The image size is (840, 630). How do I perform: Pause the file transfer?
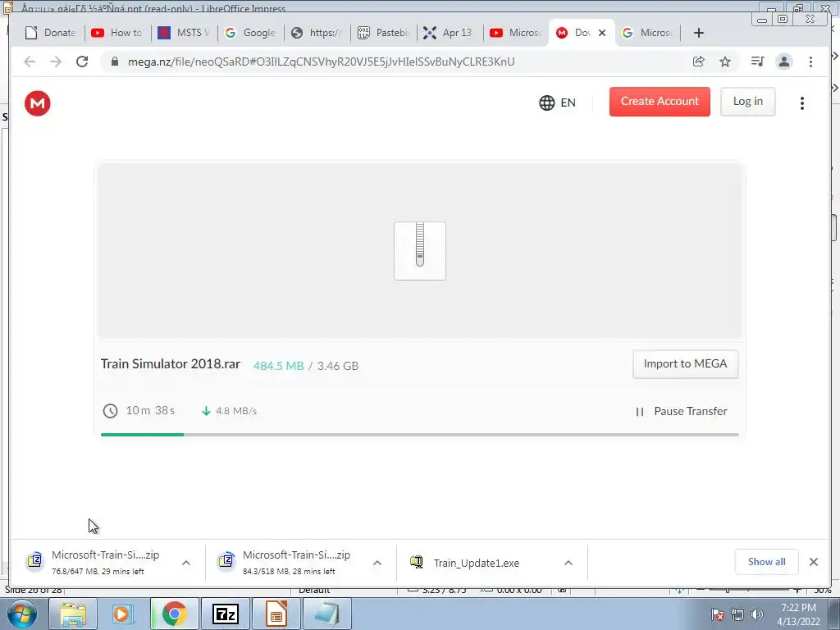tap(681, 412)
